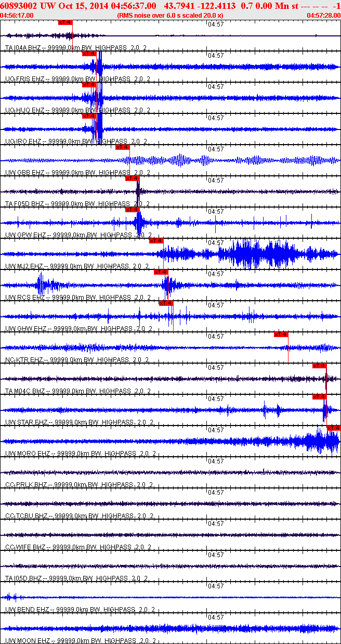
Task: Click the 04:57 time label on UW BEND trace
Action: point(216,586)
